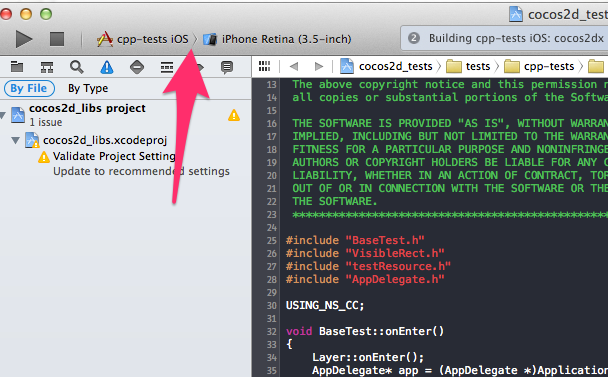Select the cocos2d_libs project row

click(x=126, y=115)
